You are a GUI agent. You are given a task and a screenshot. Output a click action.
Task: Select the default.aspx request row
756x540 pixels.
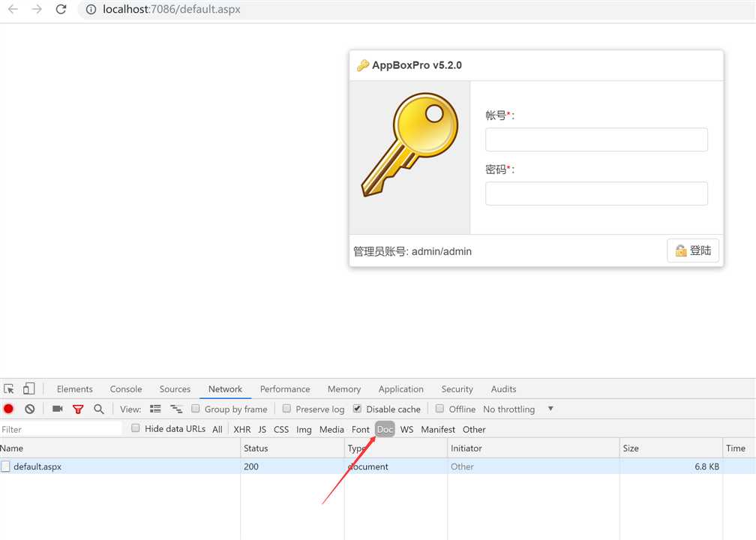click(x=378, y=466)
